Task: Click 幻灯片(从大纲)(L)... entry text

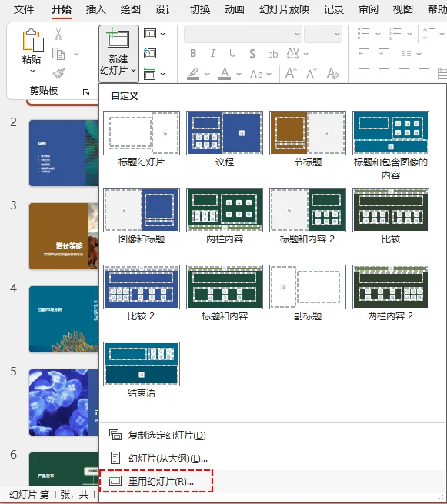Action: pos(168,459)
